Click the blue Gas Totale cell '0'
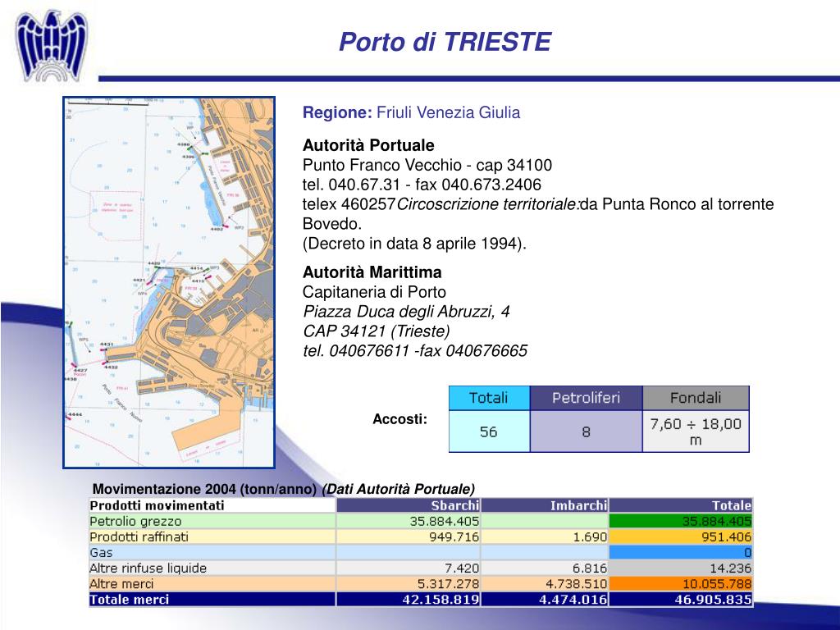The height and width of the screenshot is (630, 840). pyautogui.click(x=681, y=552)
